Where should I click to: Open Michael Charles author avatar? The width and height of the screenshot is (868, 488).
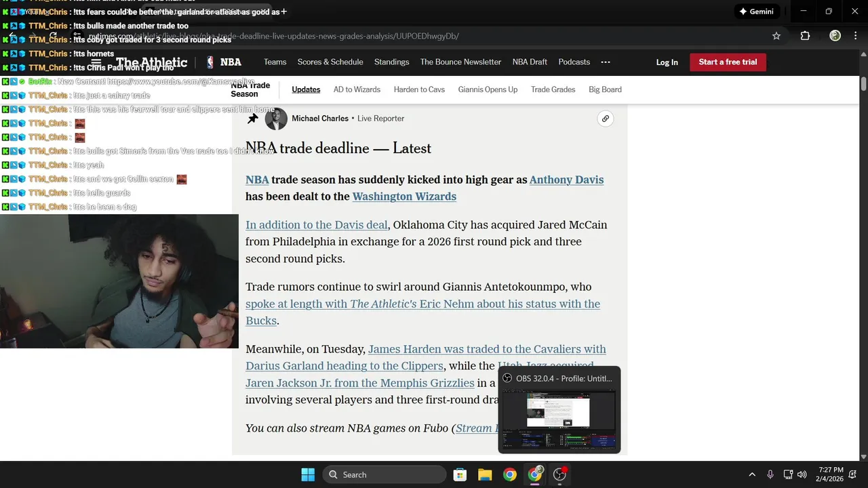point(276,119)
